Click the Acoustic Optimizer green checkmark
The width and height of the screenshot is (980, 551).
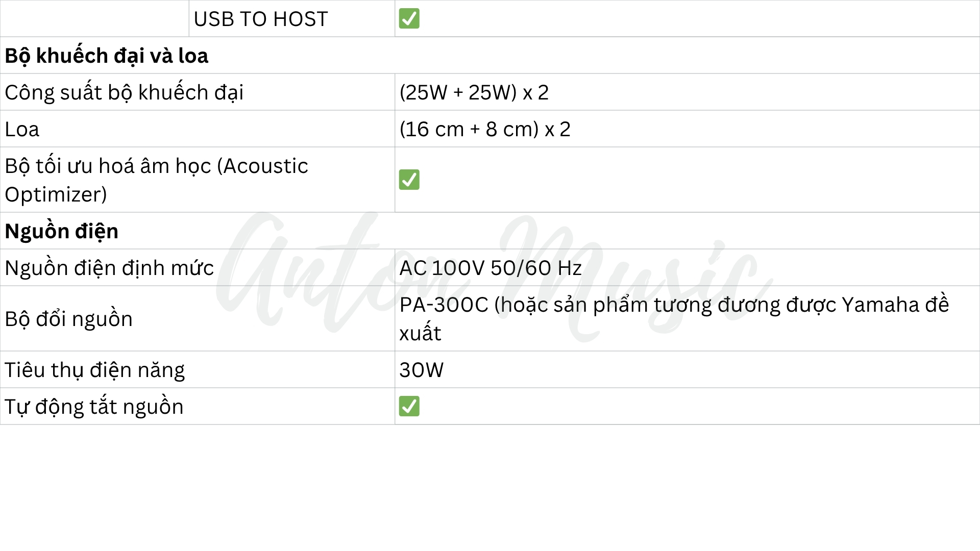(x=409, y=180)
